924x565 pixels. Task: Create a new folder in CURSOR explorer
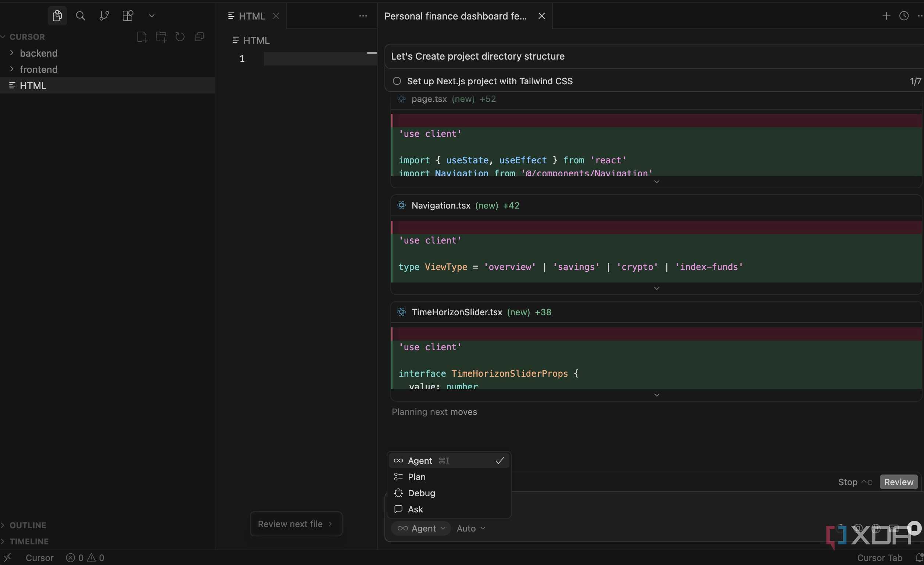161,37
